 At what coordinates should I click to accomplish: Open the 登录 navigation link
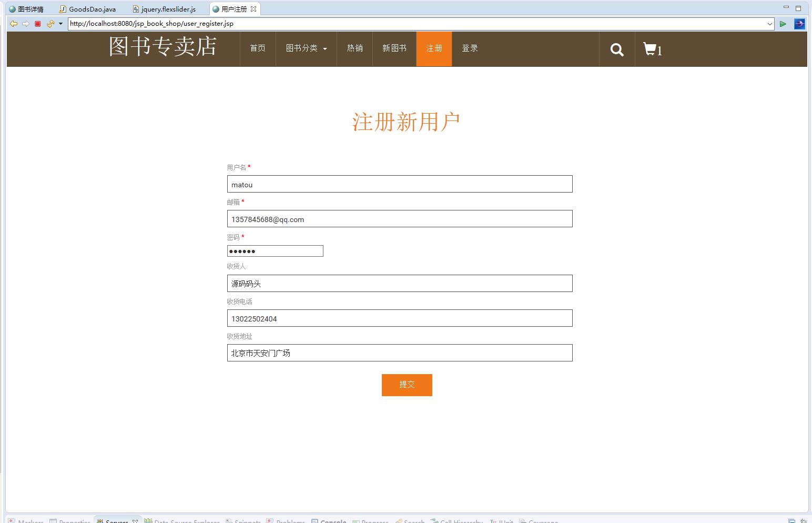tap(469, 49)
